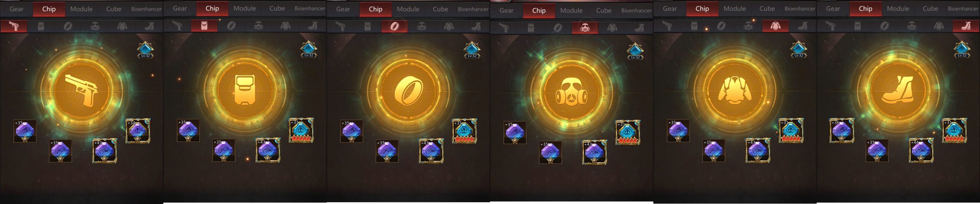Image resolution: width=980 pixels, height=204 pixels.
Task: Select the red-highlighted gas mask slot icon
Action: [x=585, y=28]
